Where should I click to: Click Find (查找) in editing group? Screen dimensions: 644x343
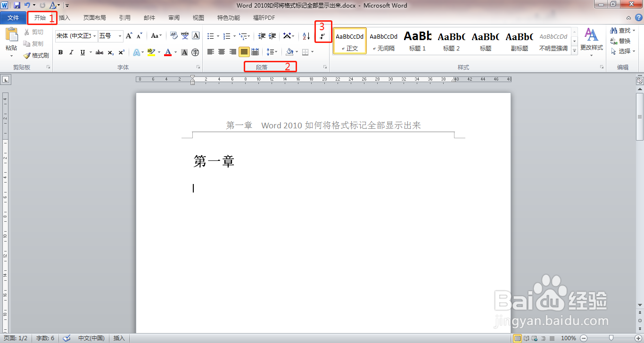tap(620, 31)
